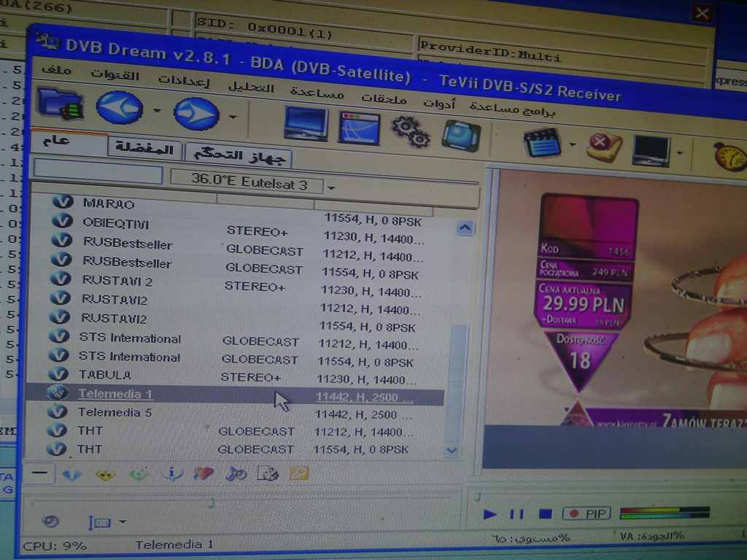Open the أدوات menu
747x560 pixels.
pyautogui.click(x=439, y=103)
